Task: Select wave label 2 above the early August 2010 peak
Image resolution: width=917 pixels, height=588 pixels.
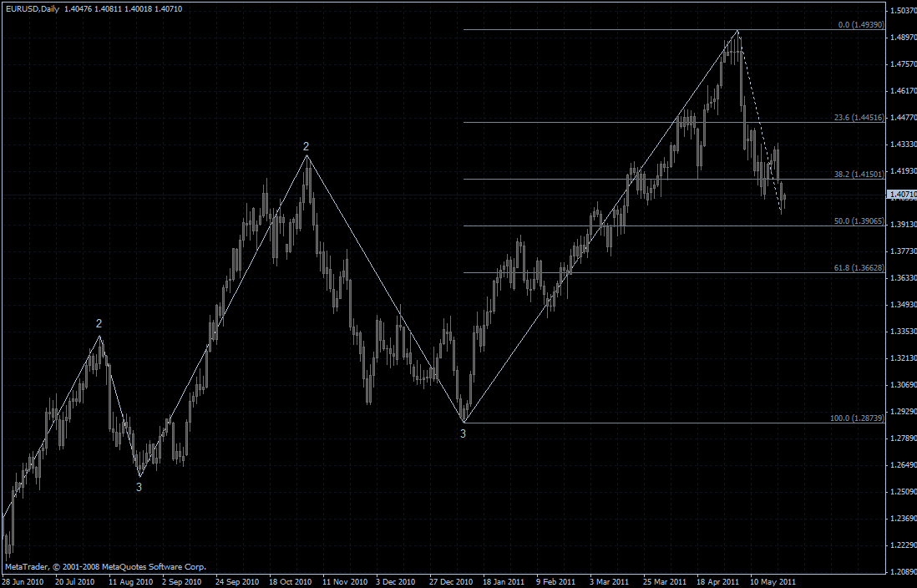Action: click(99, 323)
